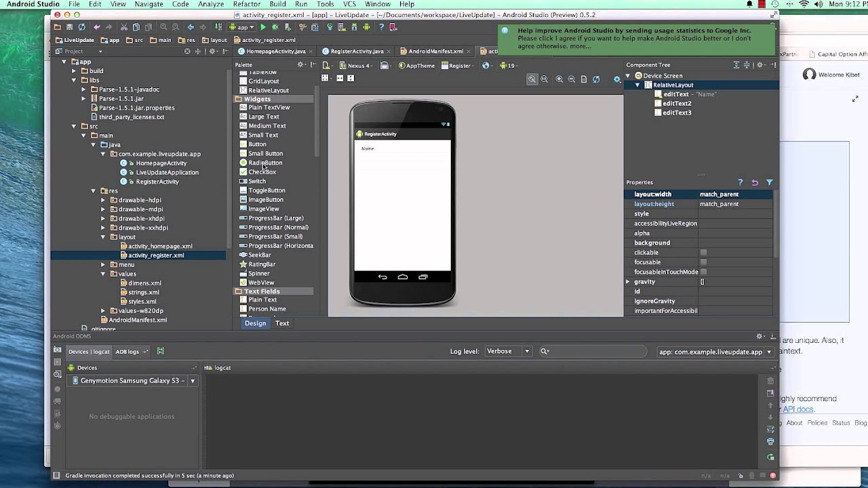The width and height of the screenshot is (868, 488).
Task: Open the app com.example.liveupdate.app filter dropdown
Action: click(x=715, y=352)
